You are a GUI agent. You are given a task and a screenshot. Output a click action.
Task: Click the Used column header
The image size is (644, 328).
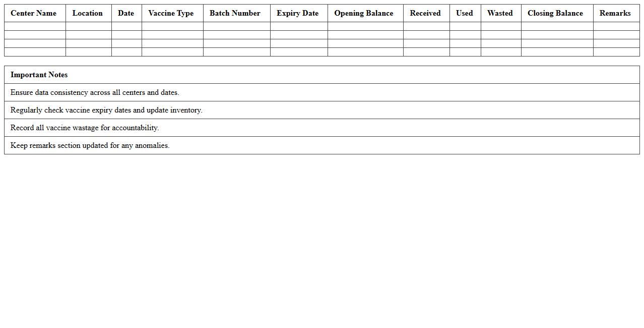pyautogui.click(x=464, y=13)
